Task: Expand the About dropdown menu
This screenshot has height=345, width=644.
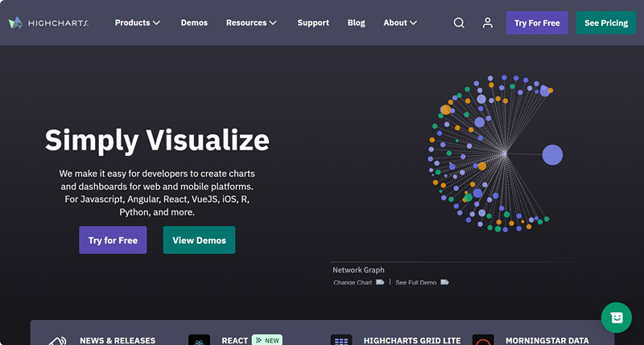Action: click(400, 23)
